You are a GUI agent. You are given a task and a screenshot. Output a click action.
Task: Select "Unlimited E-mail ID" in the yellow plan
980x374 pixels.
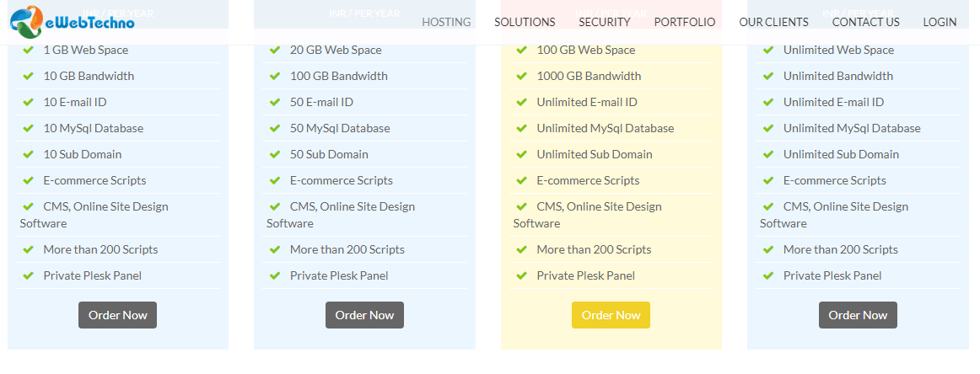tap(587, 103)
